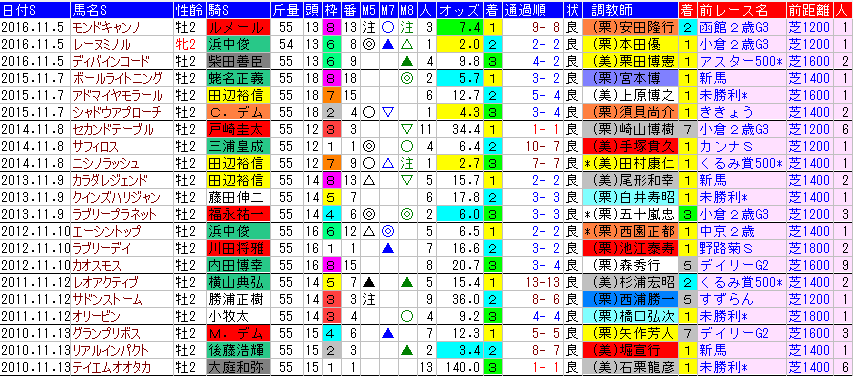Click the 性齢 column header

(x=189, y=10)
